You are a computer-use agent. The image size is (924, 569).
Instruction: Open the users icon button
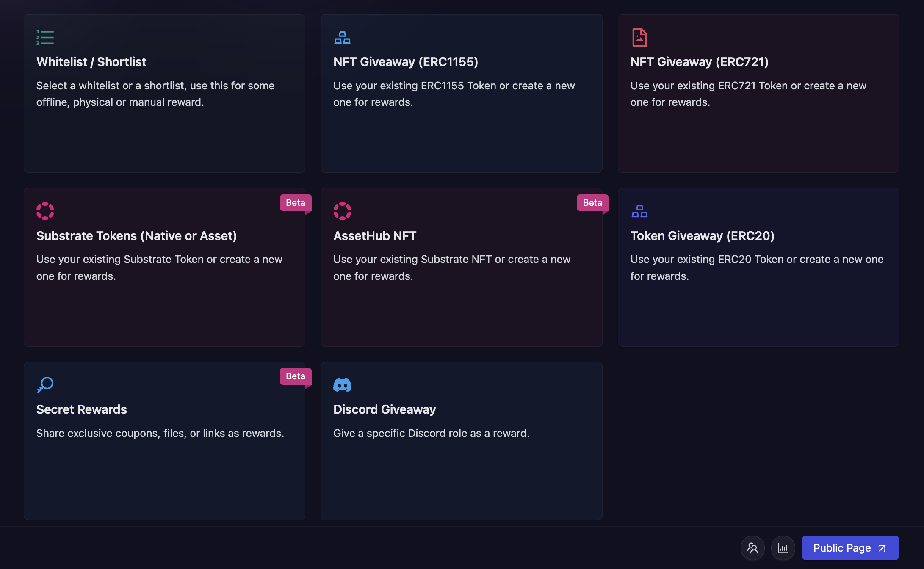[752, 548]
